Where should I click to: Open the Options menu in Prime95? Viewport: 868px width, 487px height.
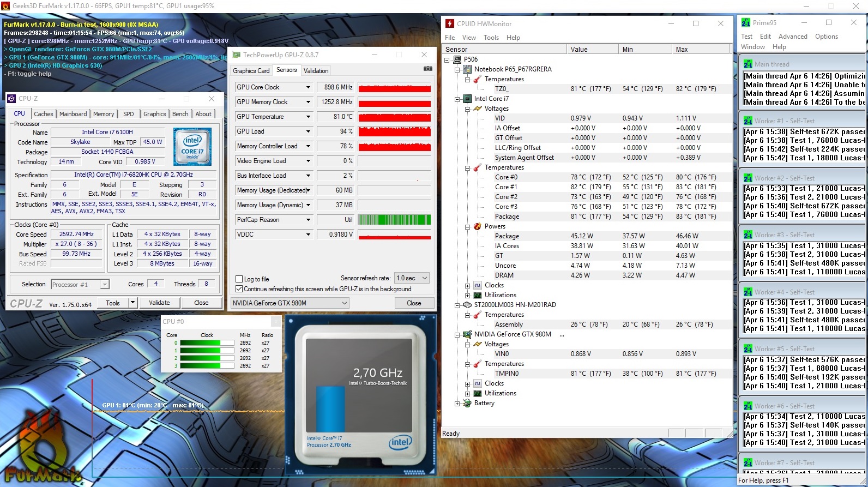pos(827,37)
